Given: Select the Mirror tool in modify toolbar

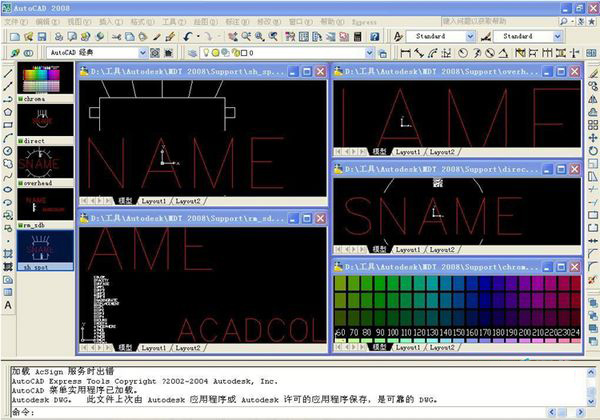Looking at the screenshot, I should click(x=593, y=99).
